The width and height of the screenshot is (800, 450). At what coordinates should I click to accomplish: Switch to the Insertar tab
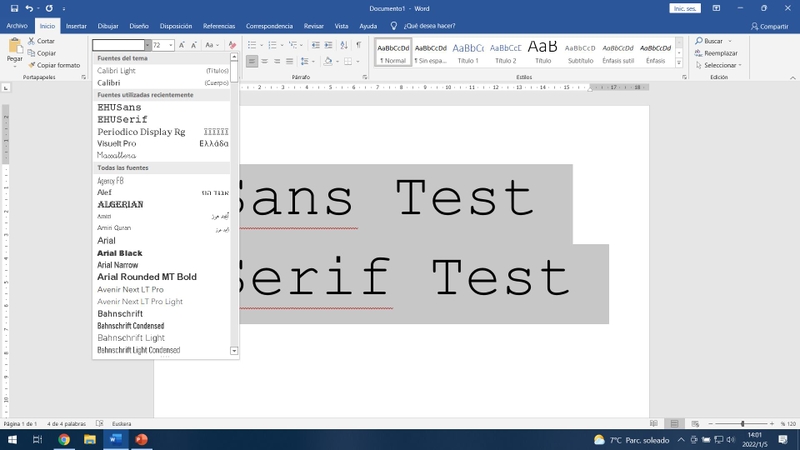pos(76,26)
